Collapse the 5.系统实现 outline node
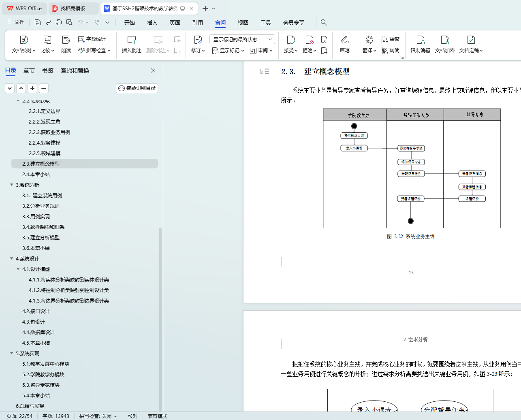The image size is (521, 420). click(12, 353)
